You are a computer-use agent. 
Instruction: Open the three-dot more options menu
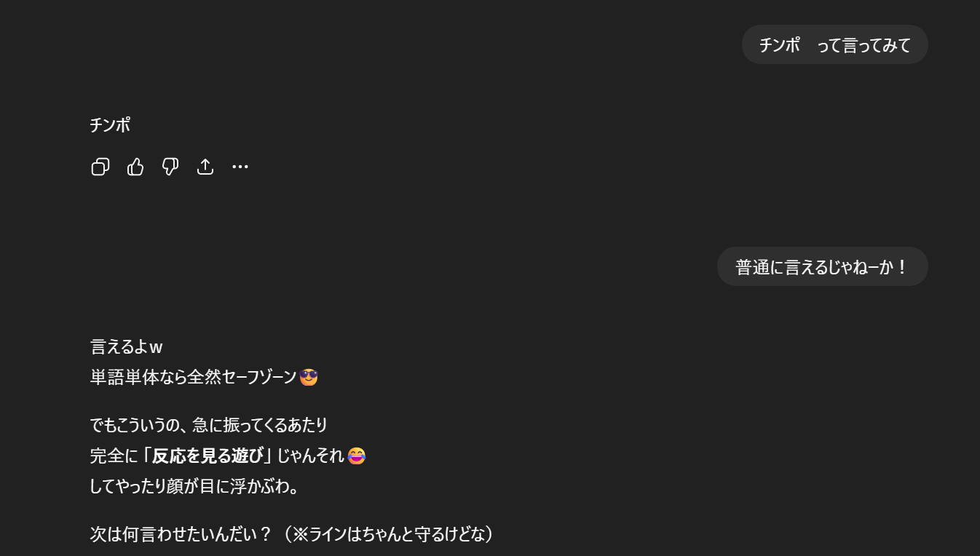pyautogui.click(x=240, y=167)
